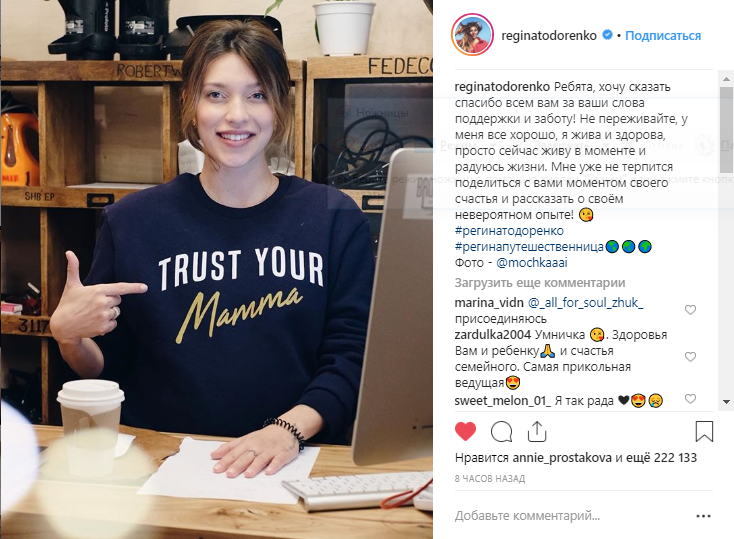Click the share arrow icon
734x539 pixels.
click(x=537, y=431)
